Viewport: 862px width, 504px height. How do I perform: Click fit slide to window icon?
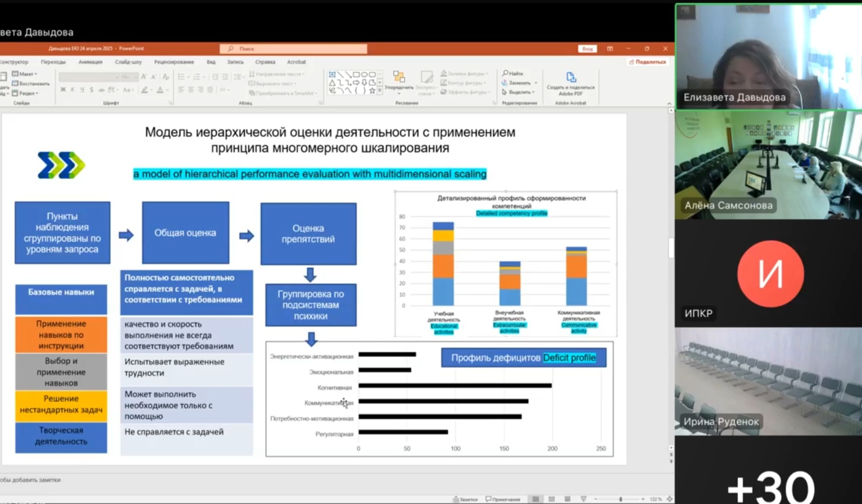(x=669, y=499)
